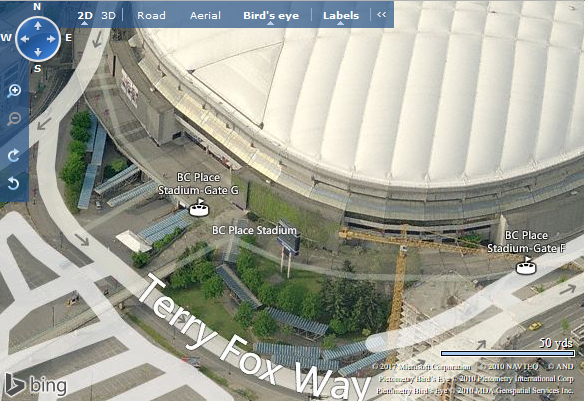Select the Aerial map view
This screenshot has width=586, height=402.
tap(205, 16)
